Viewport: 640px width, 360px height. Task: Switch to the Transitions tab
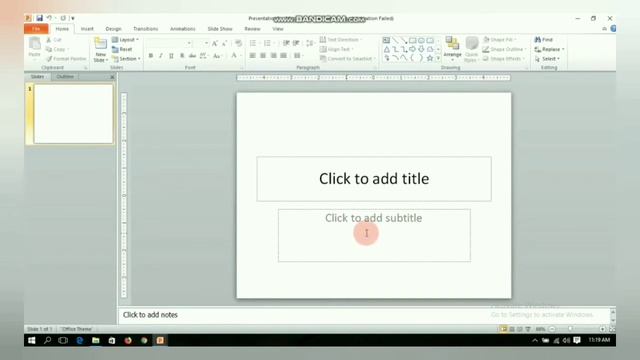pyautogui.click(x=145, y=29)
